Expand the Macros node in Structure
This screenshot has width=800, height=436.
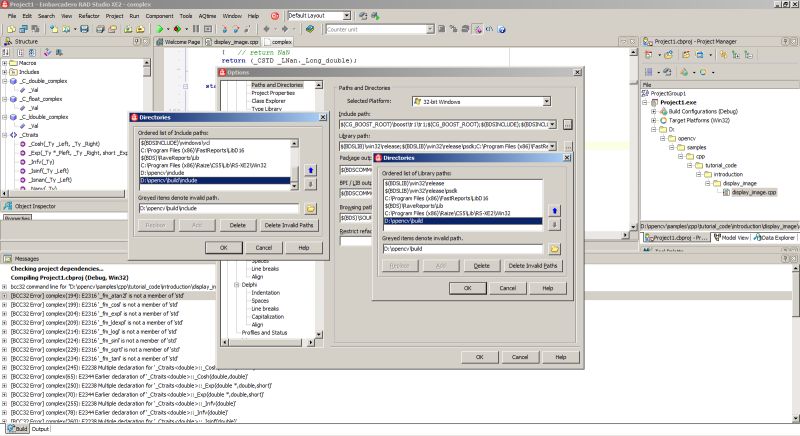(5, 63)
